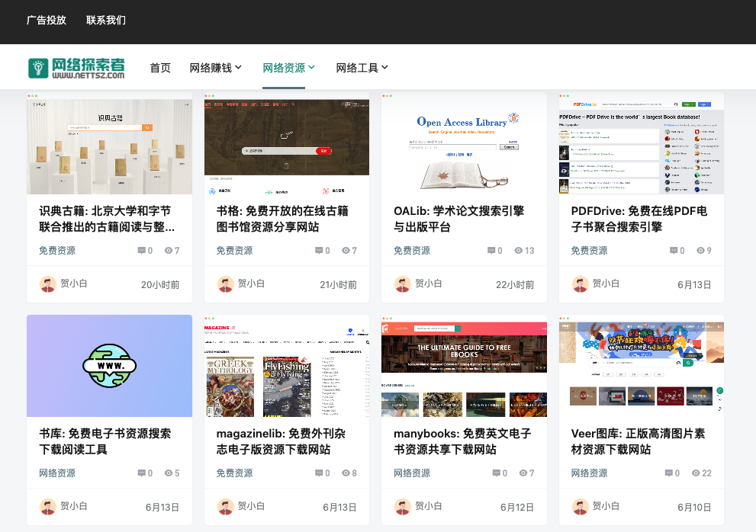756x532 pixels.
Task: Select 免费资源 category on 书格 card
Action: (x=235, y=251)
